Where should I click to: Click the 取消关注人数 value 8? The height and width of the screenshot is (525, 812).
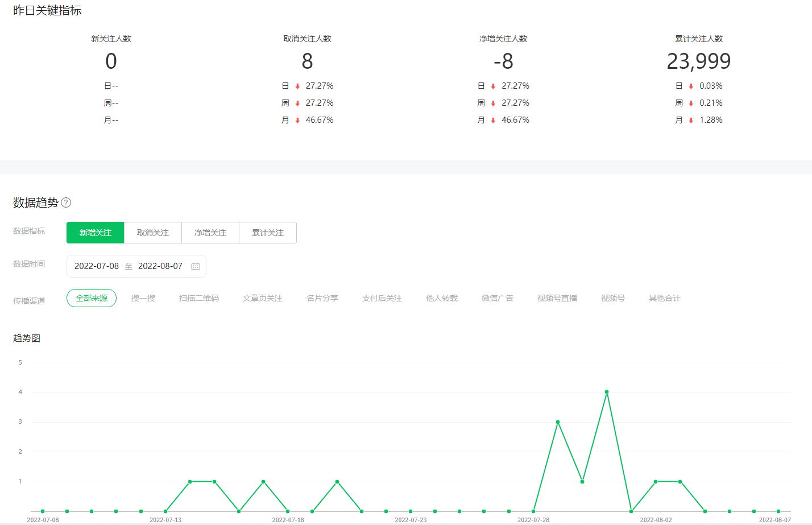[307, 61]
